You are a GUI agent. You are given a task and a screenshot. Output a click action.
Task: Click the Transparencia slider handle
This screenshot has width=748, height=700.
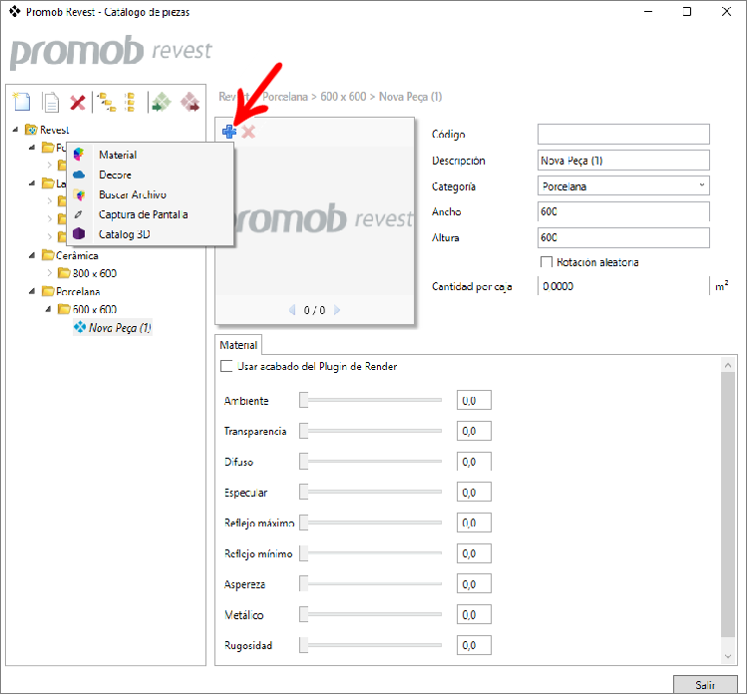304,431
